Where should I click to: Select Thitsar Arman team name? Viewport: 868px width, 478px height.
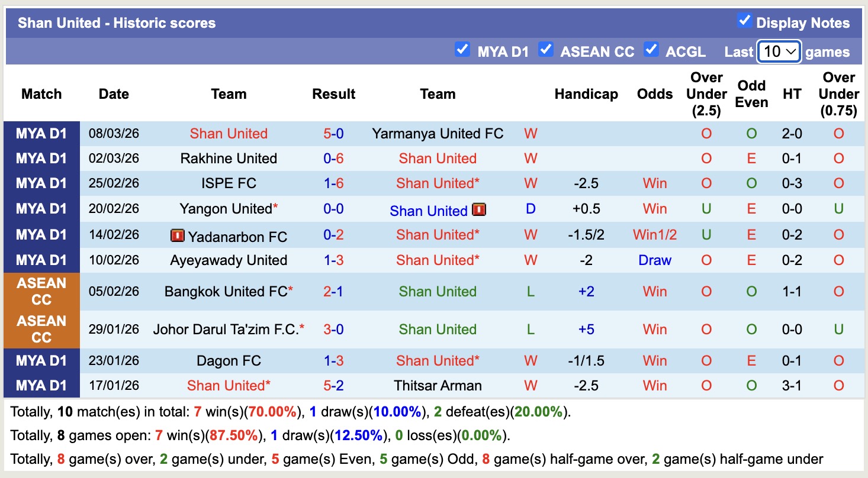pos(438,385)
